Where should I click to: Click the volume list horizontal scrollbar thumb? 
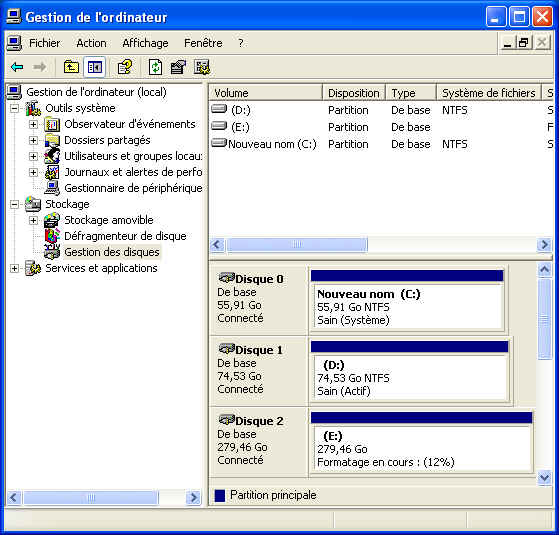(x=297, y=245)
